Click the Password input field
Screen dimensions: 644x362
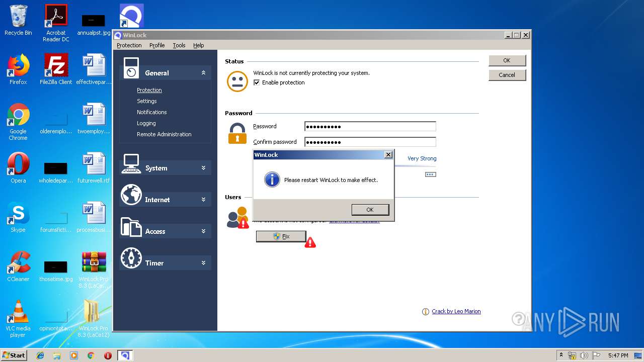(370, 127)
